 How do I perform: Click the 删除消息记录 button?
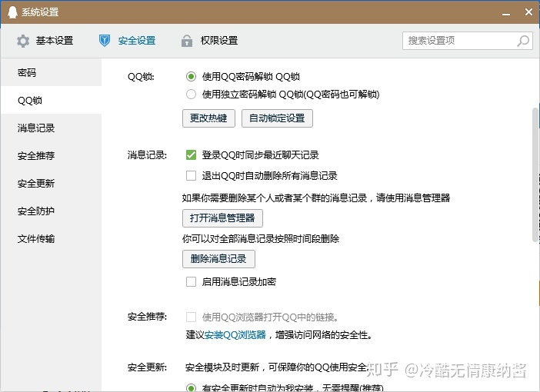coord(218,259)
